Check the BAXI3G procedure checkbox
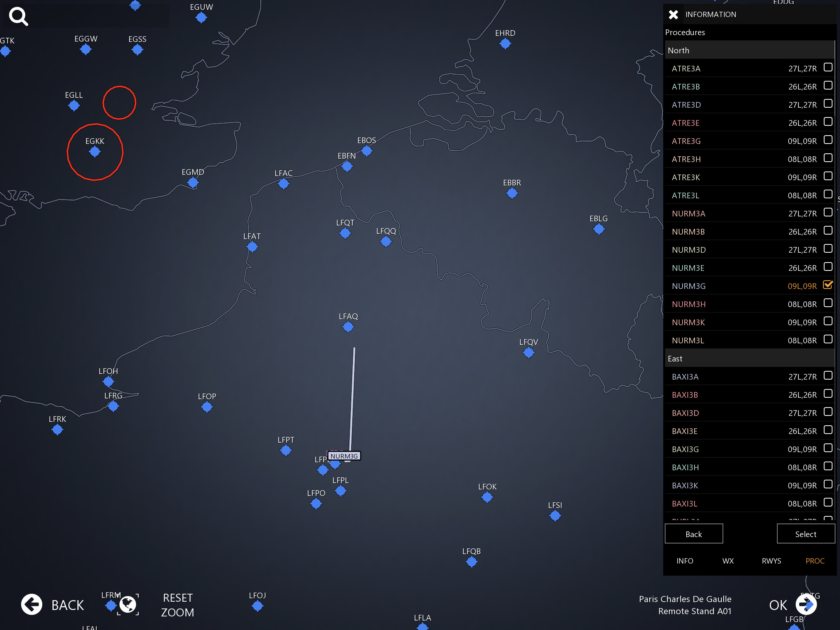Image resolution: width=840 pixels, height=630 pixels. pyautogui.click(x=828, y=448)
